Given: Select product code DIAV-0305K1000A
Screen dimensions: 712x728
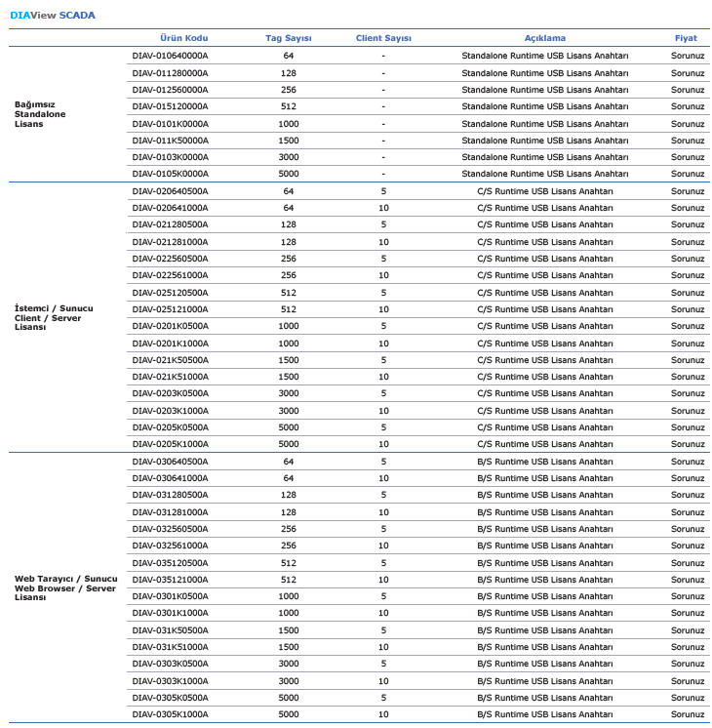Looking at the screenshot, I should click(x=170, y=714).
